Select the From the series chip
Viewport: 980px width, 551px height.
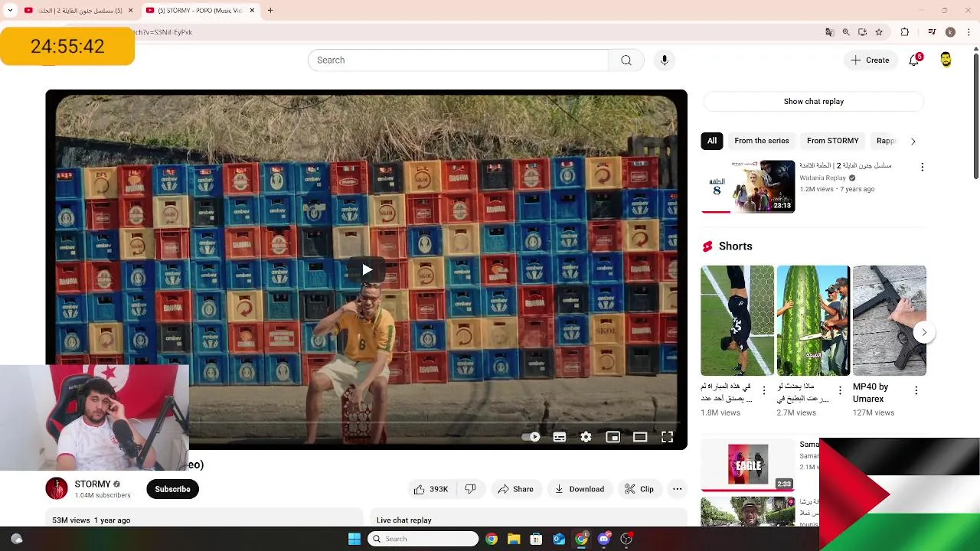(761, 141)
